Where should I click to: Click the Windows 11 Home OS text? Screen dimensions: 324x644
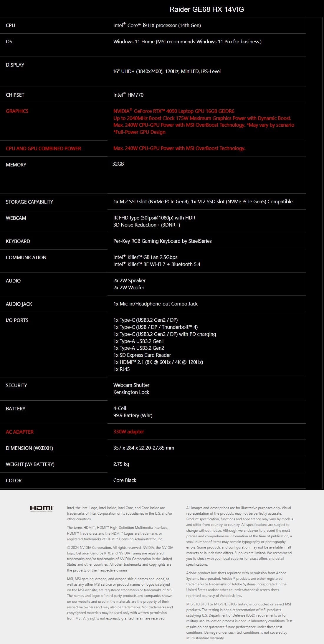(187, 42)
